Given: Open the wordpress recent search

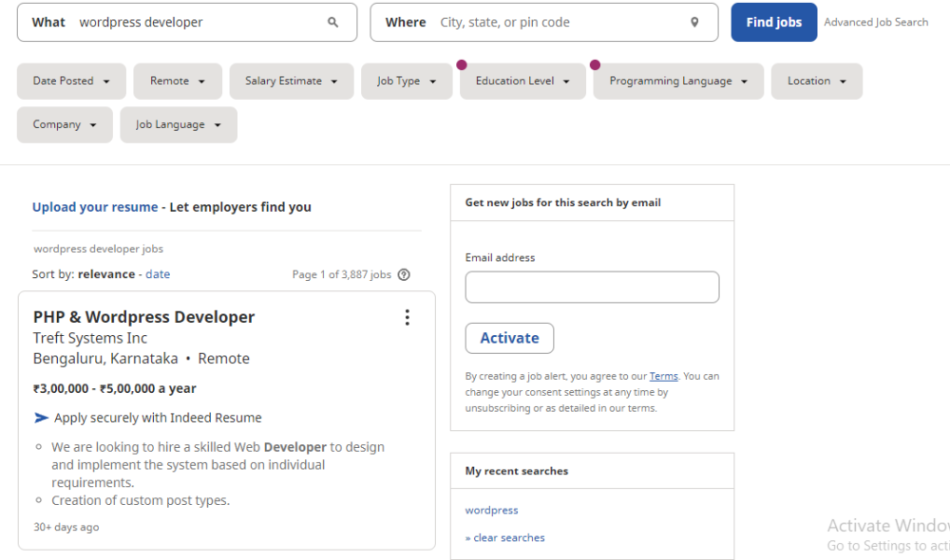Looking at the screenshot, I should (491, 510).
